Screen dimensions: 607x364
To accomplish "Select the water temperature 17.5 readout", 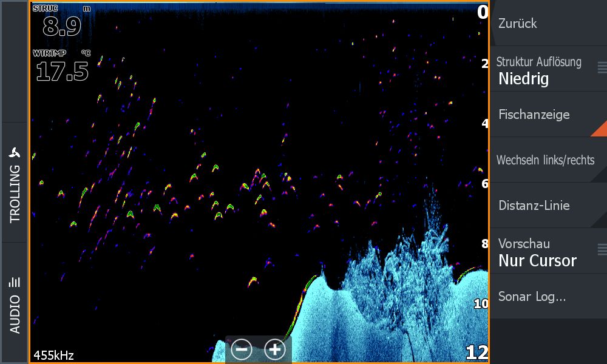I will [x=62, y=71].
